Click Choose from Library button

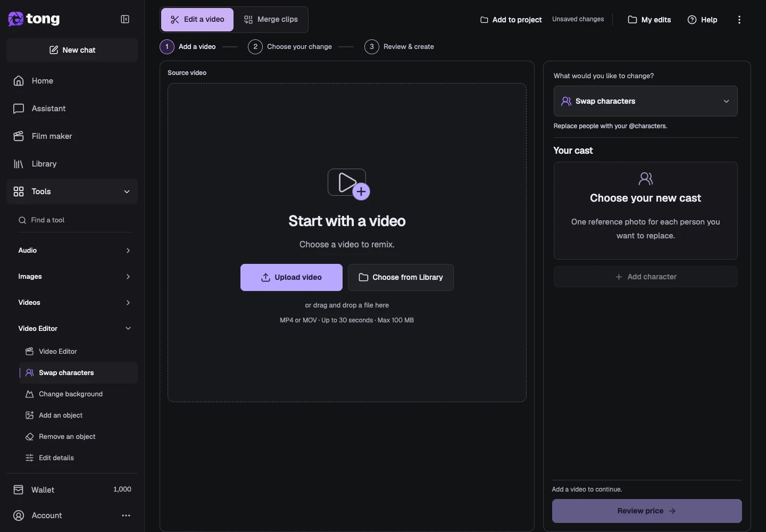[x=401, y=278]
